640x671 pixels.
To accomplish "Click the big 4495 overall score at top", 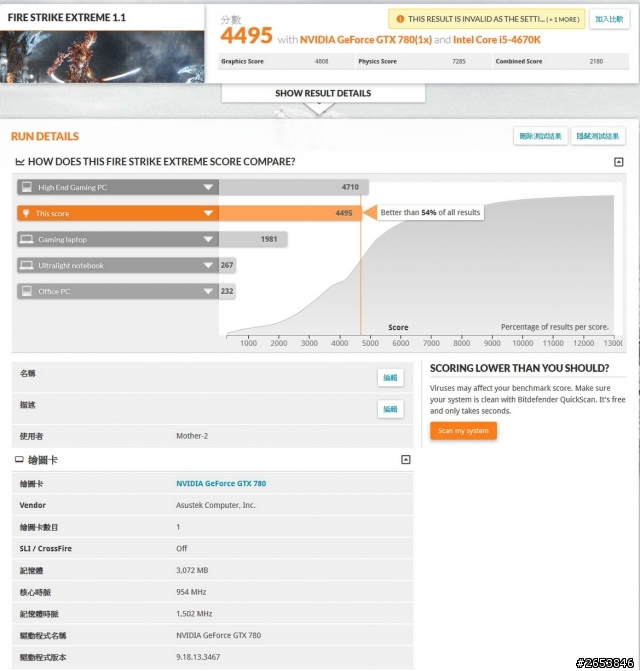I will coord(246,36).
